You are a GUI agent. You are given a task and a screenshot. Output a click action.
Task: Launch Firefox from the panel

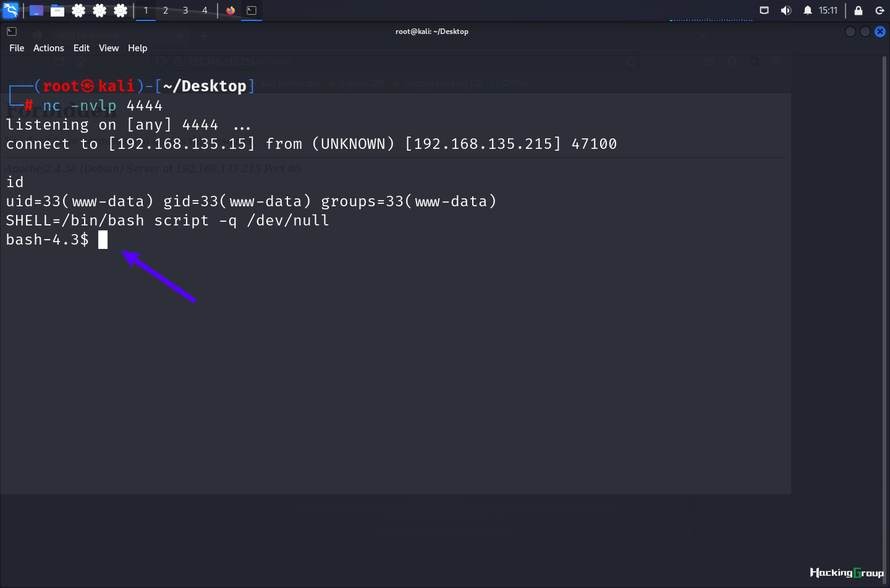[x=231, y=10]
